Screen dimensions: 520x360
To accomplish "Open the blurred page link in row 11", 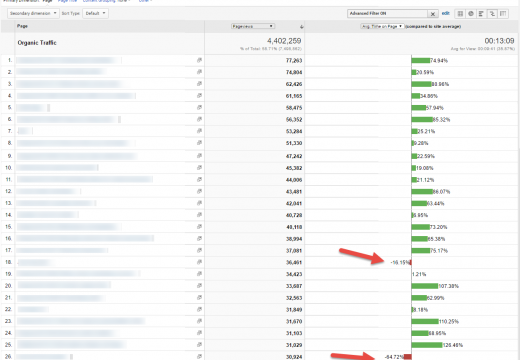I will (85, 179).
